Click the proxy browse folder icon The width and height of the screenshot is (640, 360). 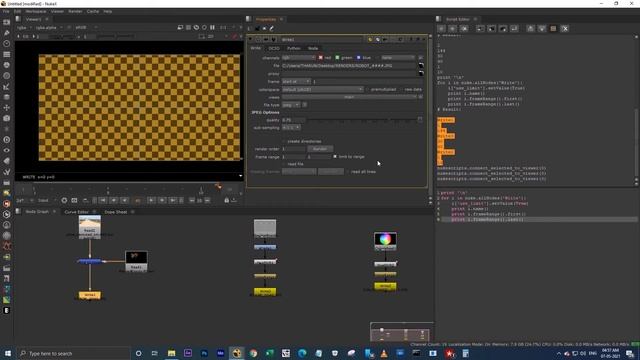(421, 73)
